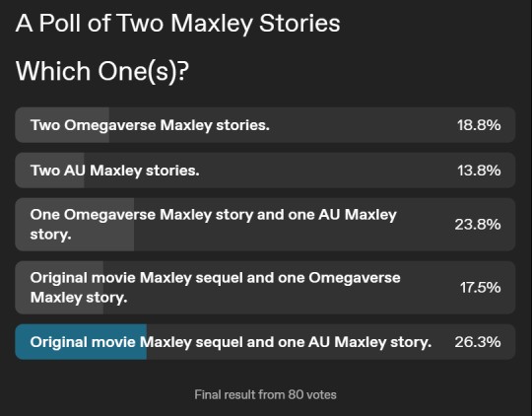Click the 13.8% result value

(x=479, y=171)
